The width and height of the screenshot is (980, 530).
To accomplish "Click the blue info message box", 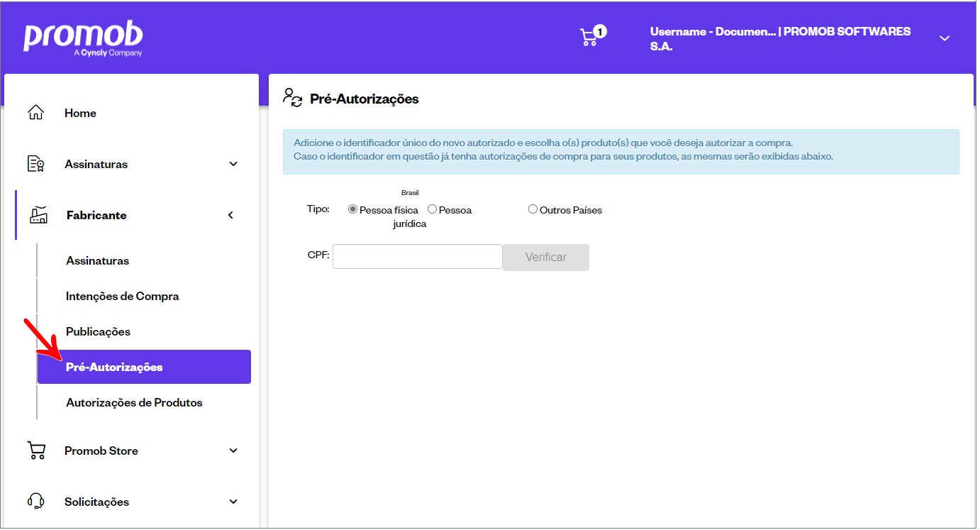I will 621,152.
